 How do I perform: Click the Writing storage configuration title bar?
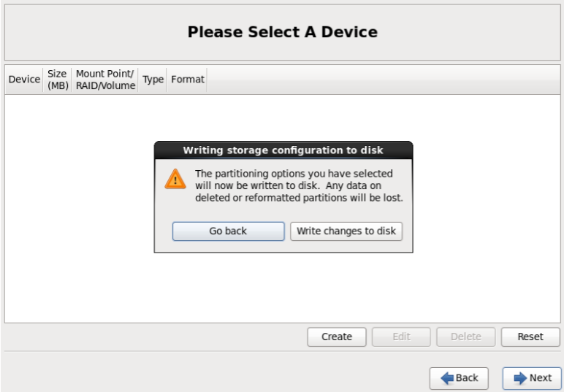click(283, 150)
